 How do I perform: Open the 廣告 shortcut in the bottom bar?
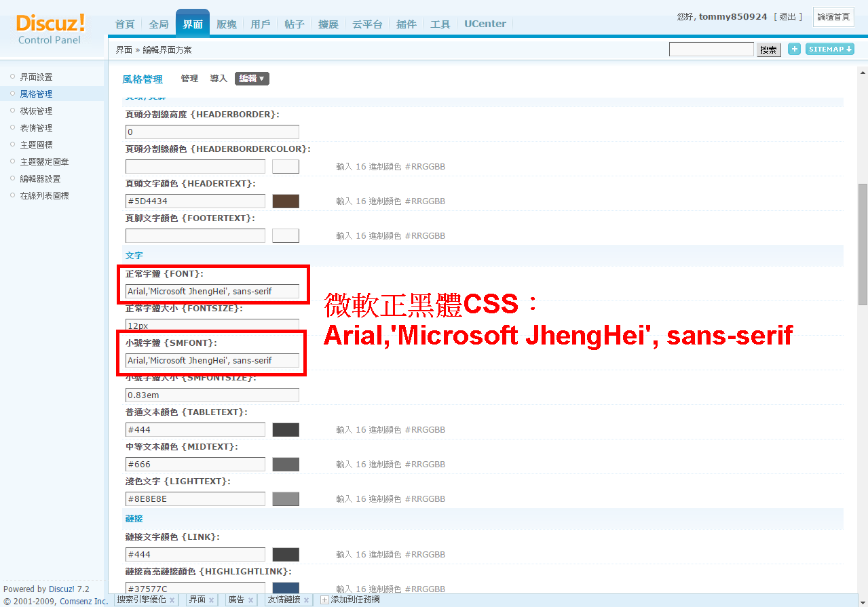(x=236, y=600)
